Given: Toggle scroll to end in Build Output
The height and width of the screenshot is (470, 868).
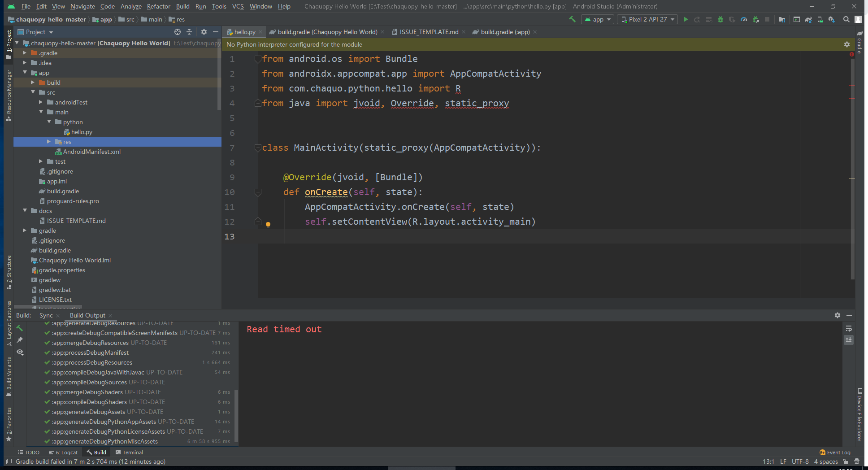Looking at the screenshot, I should coord(849,340).
